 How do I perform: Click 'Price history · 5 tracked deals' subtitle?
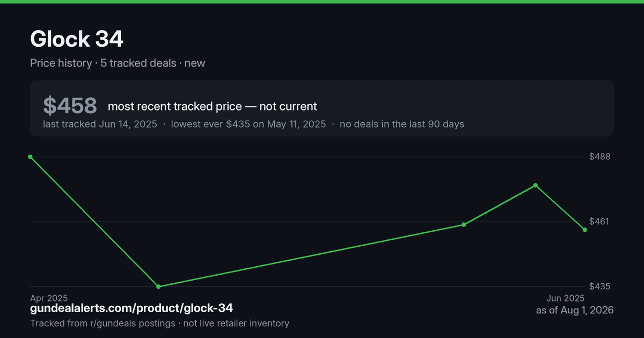[103, 63]
